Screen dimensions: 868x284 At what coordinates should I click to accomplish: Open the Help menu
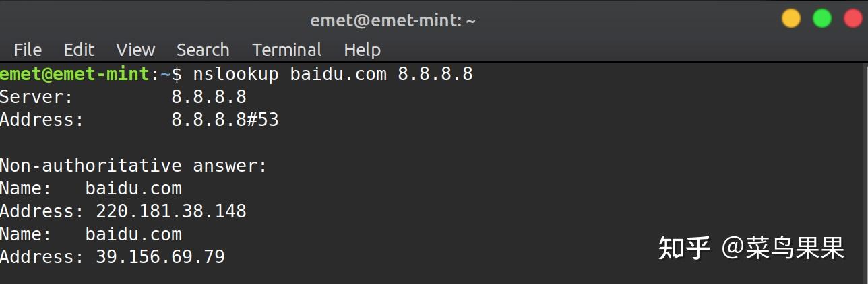[x=363, y=50]
